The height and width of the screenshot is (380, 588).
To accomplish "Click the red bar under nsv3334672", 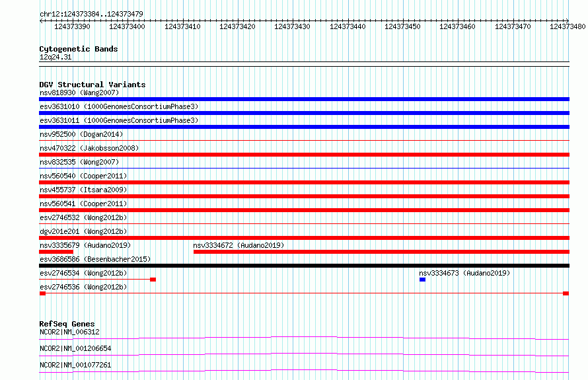I will [x=381, y=252].
